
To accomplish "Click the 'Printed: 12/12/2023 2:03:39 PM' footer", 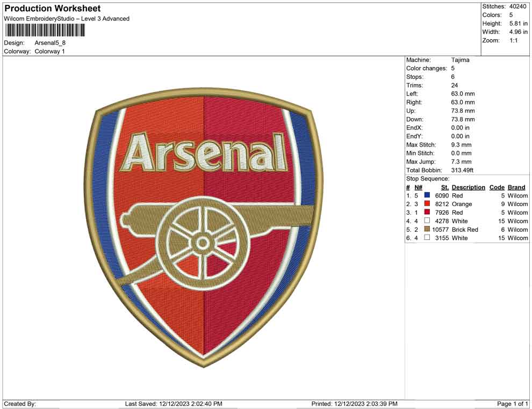I will coord(354,404).
